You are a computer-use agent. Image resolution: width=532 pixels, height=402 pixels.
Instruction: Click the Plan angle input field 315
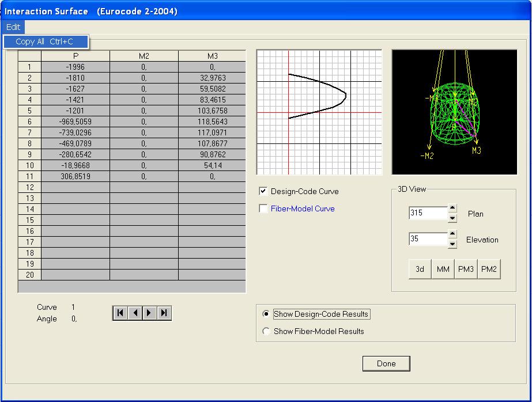pos(428,213)
